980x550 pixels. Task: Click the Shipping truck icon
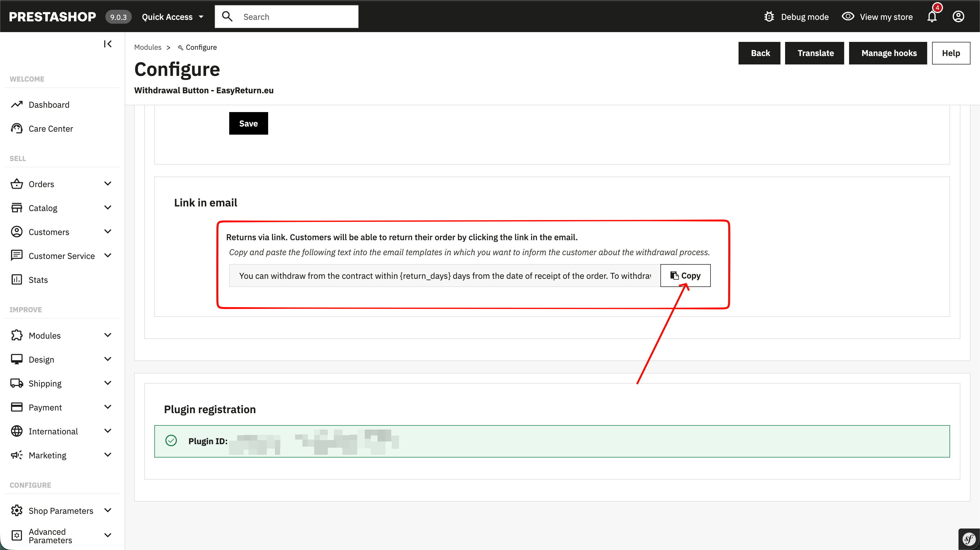tap(17, 383)
